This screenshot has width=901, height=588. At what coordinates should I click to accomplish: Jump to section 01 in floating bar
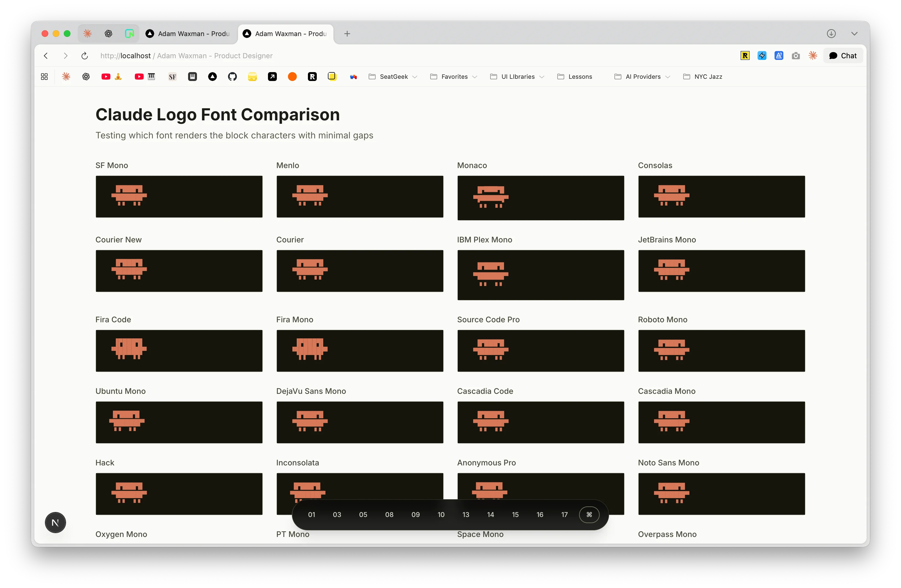point(312,514)
